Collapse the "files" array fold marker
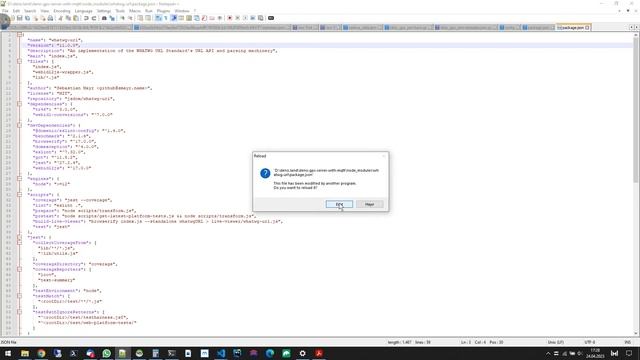 point(19,61)
